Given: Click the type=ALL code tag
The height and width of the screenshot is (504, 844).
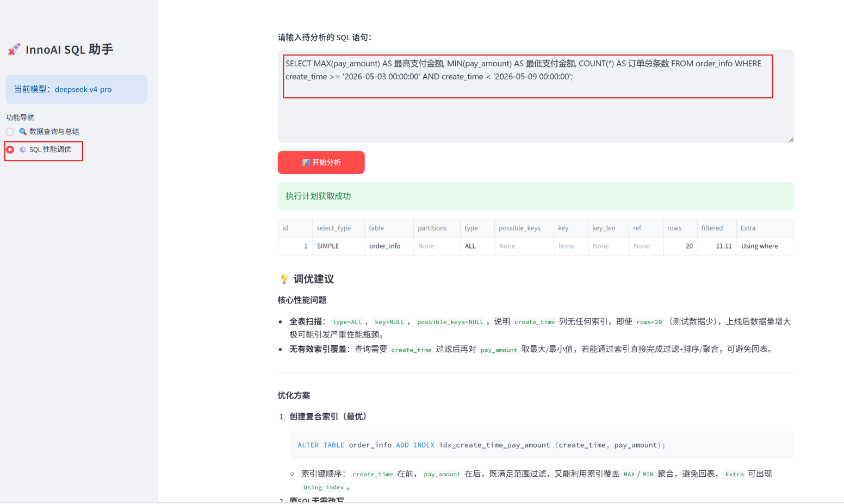Looking at the screenshot, I should click(x=347, y=322).
